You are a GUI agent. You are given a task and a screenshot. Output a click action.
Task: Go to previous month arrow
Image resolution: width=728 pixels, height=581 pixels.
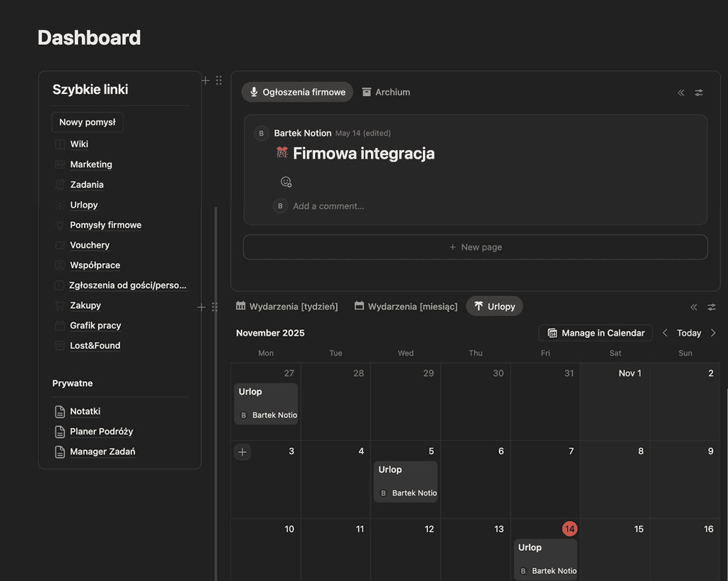click(x=665, y=333)
